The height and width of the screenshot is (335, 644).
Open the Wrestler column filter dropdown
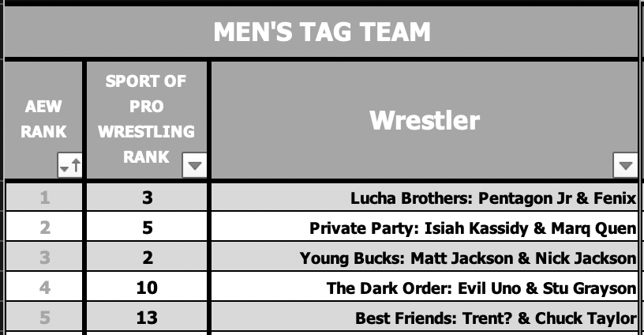(625, 165)
